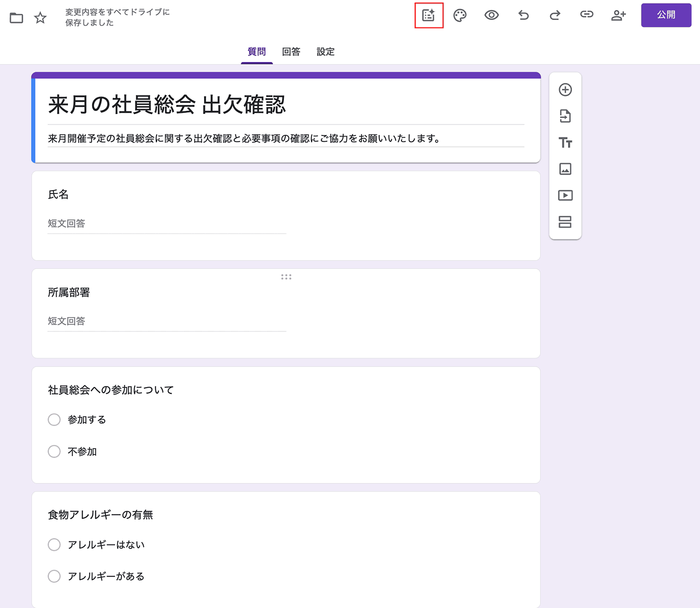Choose アレルギーはない radio option

point(54,544)
